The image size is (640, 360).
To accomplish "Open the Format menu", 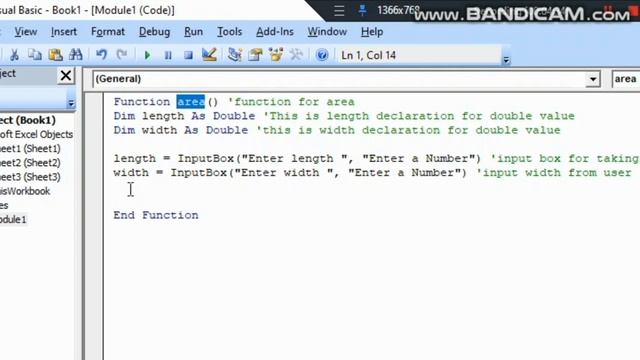I will point(108,32).
